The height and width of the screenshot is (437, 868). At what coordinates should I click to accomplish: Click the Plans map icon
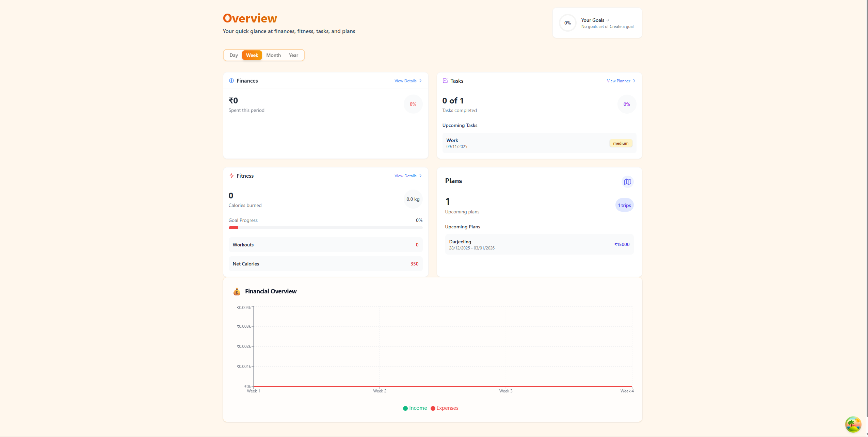point(627,182)
